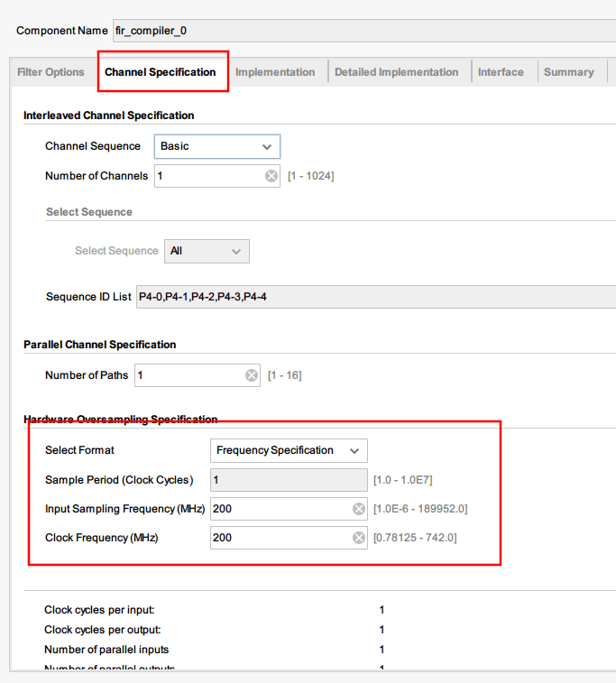Open the Select Format dropdown
Screen dimensions: 616x683
(289, 450)
